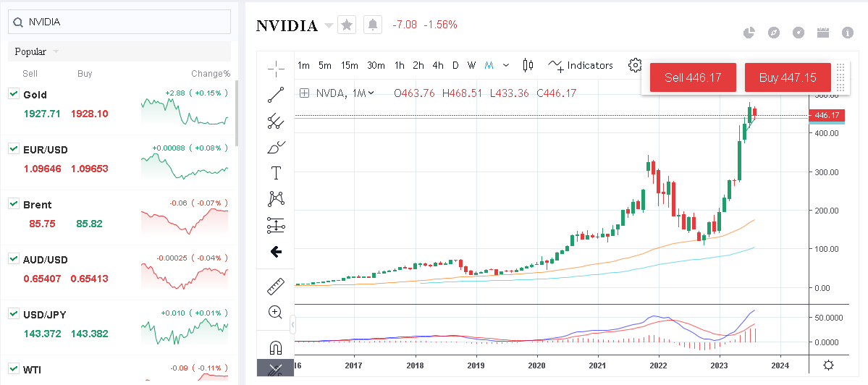
Task: Select the trend line drawing tool
Action: (276, 94)
